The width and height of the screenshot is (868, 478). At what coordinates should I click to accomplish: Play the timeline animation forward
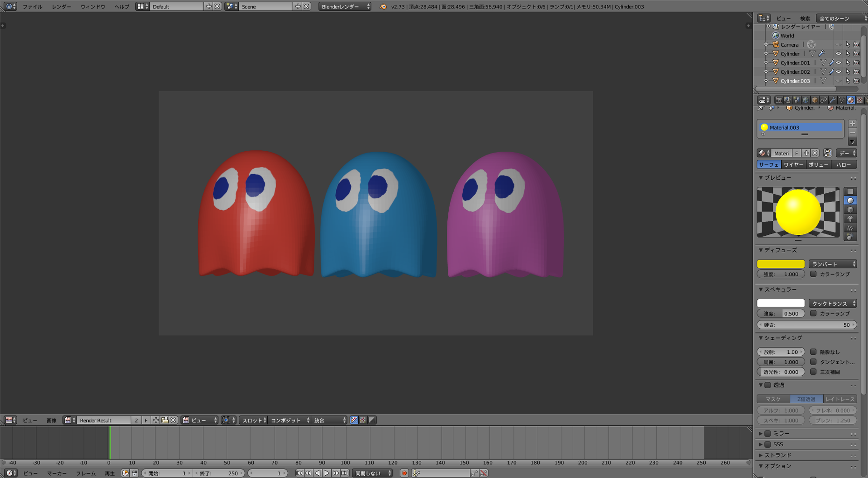pyautogui.click(x=326, y=473)
